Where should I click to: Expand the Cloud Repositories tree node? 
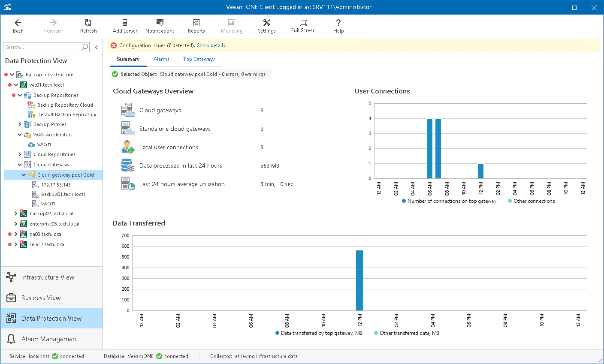coord(20,154)
